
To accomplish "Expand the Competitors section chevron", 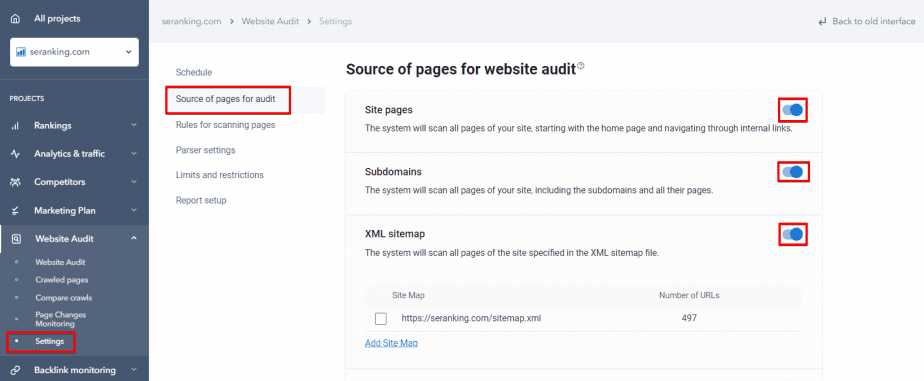I will tap(134, 182).
